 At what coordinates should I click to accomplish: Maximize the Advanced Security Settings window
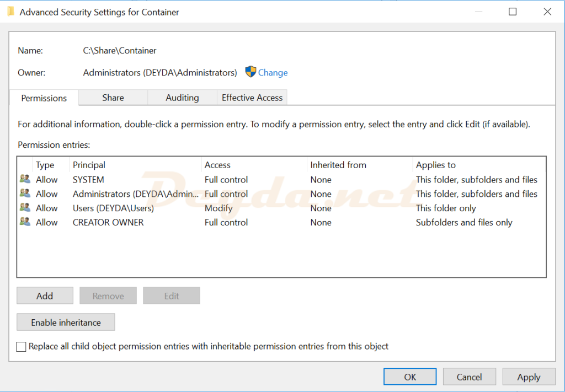(513, 12)
